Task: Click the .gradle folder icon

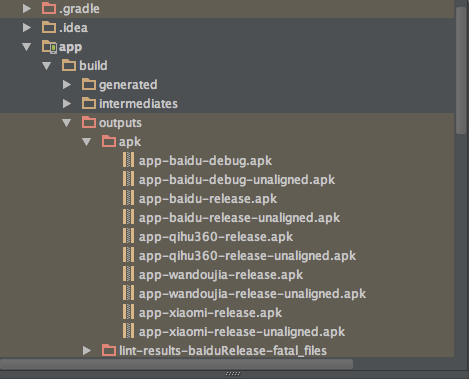Action: pyautogui.click(x=49, y=8)
